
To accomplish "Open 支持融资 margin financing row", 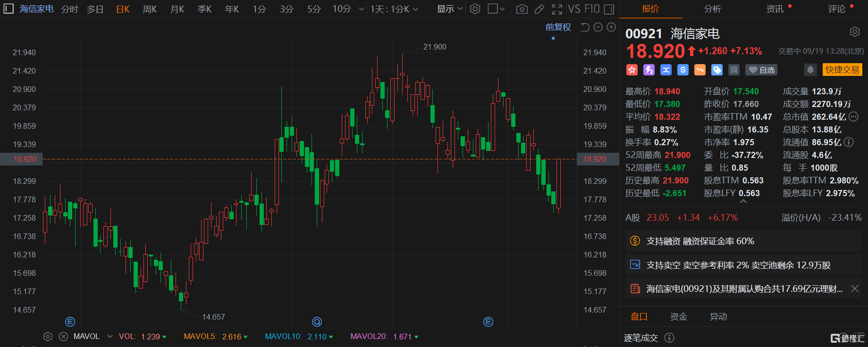I will point(743,241).
